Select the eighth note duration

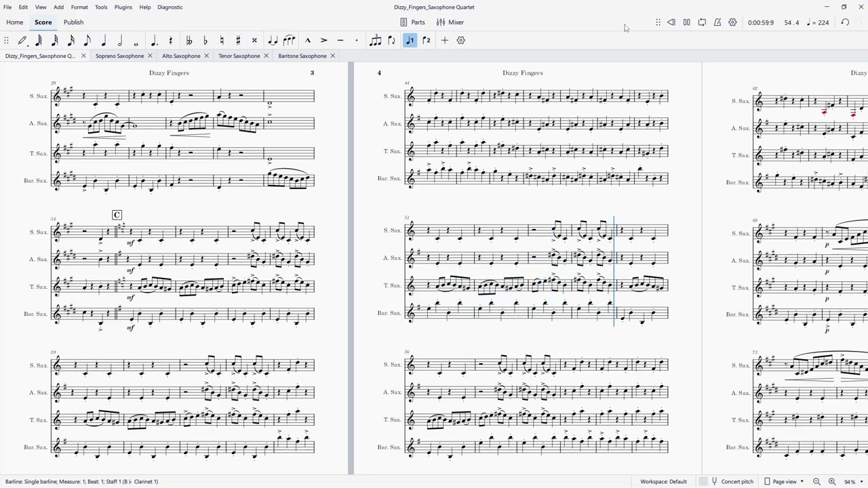click(x=87, y=41)
